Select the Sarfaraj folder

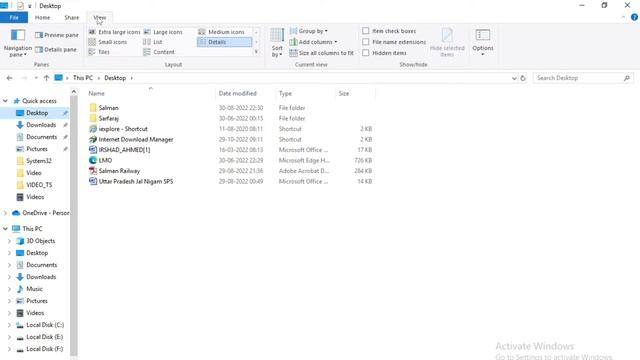pyautogui.click(x=109, y=118)
